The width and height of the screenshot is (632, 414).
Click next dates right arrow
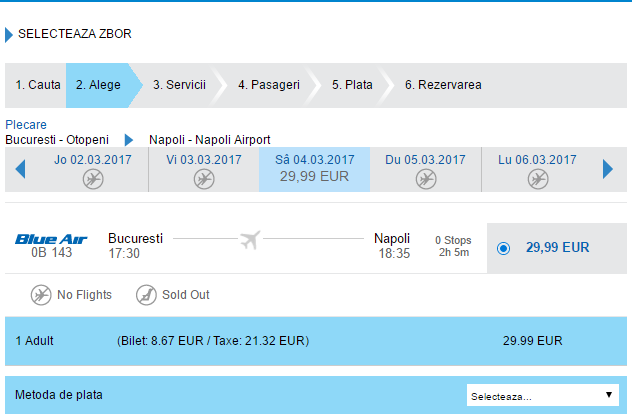(607, 169)
